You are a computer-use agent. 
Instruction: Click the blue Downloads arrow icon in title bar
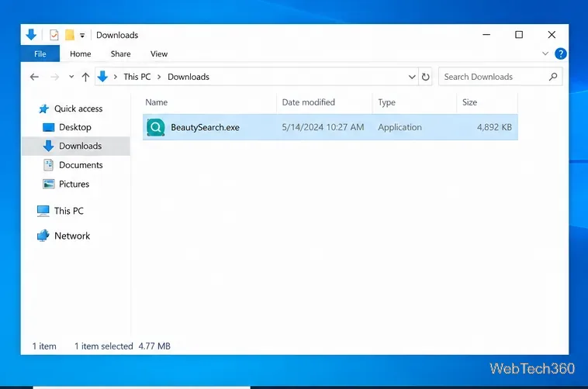pyautogui.click(x=31, y=35)
